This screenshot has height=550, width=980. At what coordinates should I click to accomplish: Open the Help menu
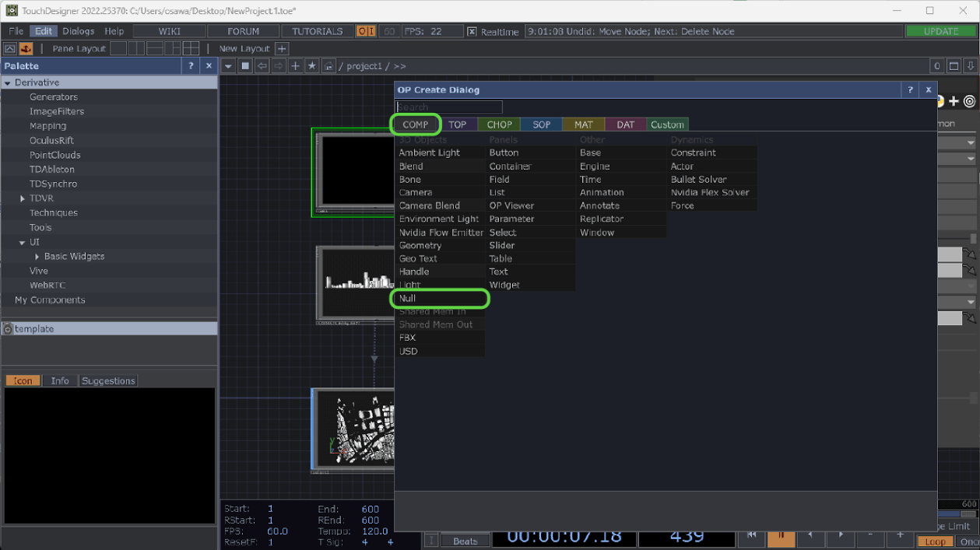(114, 31)
